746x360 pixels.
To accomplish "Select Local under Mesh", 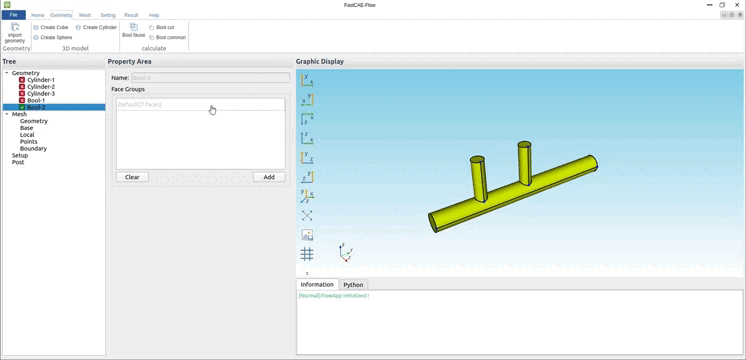I will coord(27,135).
